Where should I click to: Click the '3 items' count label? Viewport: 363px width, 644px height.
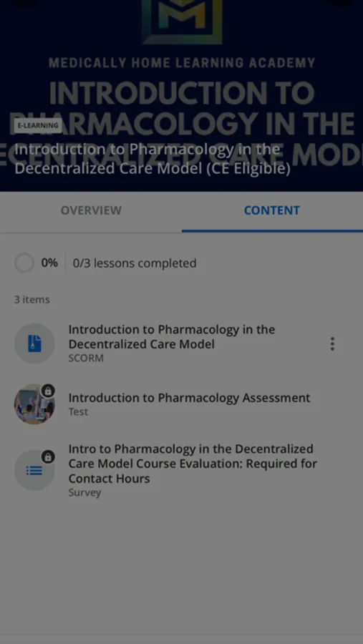(32, 299)
